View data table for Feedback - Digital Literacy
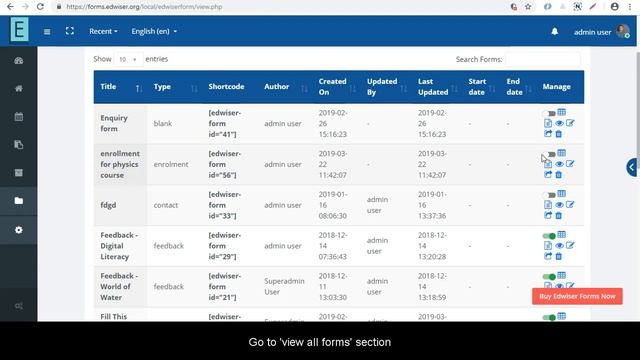 [x=562, y=235]
